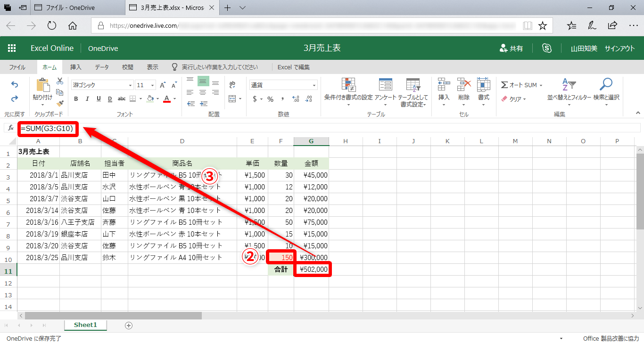Copy the selection with the copy icon
This screenshot has height=343, width=644.
click(x=60, y=92)
